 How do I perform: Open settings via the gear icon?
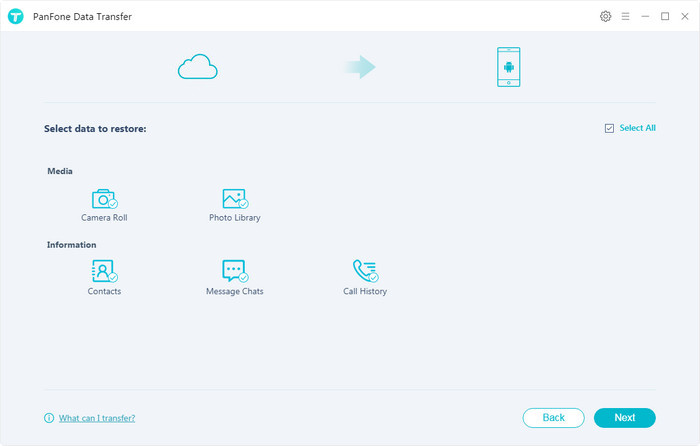coord(605,17)
